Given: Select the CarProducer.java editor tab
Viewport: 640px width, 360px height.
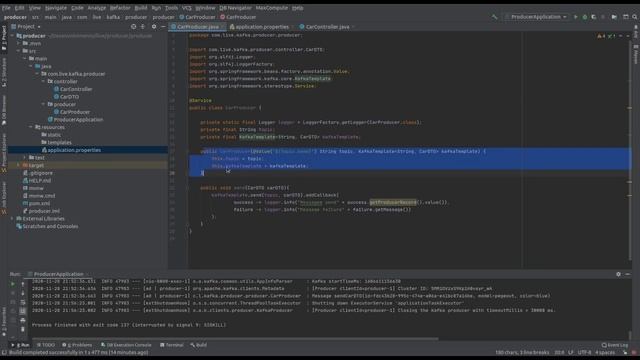Looking at the screenshot, I should 198,27.
